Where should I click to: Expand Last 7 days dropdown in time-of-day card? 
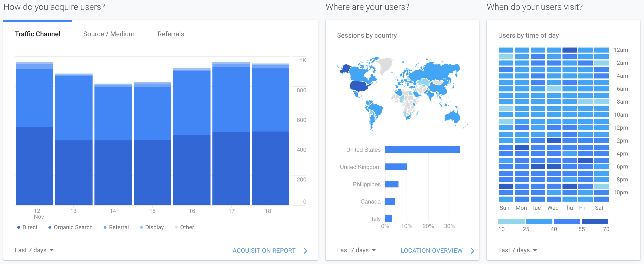point(517,250)
